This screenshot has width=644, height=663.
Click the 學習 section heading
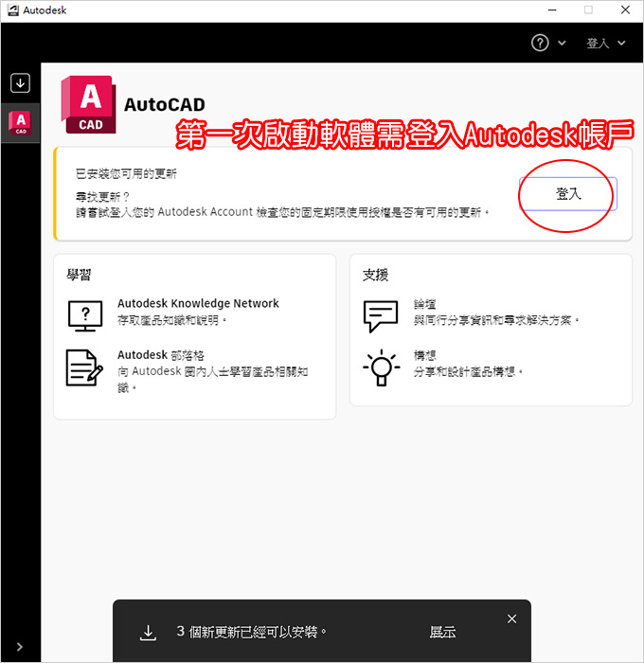point(79,275)
